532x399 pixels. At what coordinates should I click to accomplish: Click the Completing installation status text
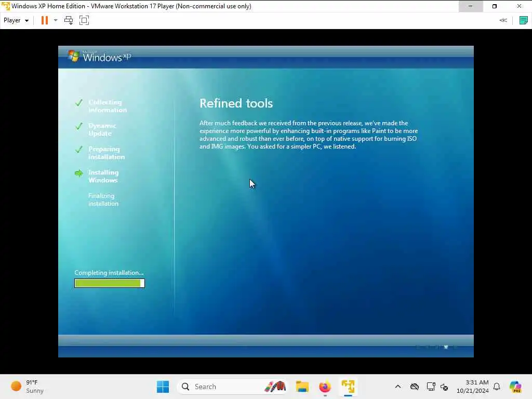pos(109,273)
